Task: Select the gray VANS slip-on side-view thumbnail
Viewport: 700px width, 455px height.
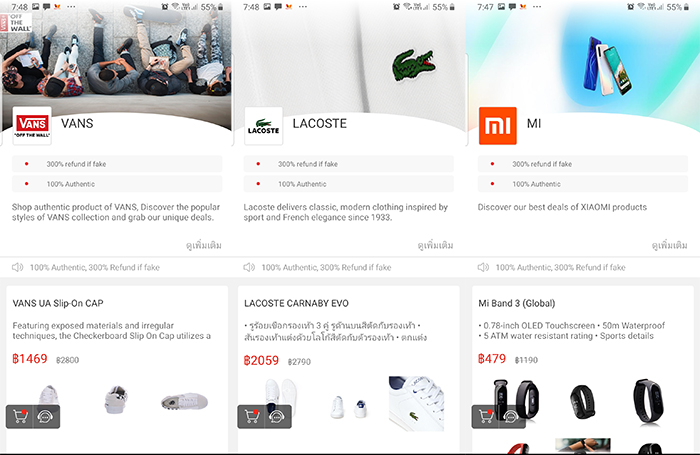Action: [184, 401]
